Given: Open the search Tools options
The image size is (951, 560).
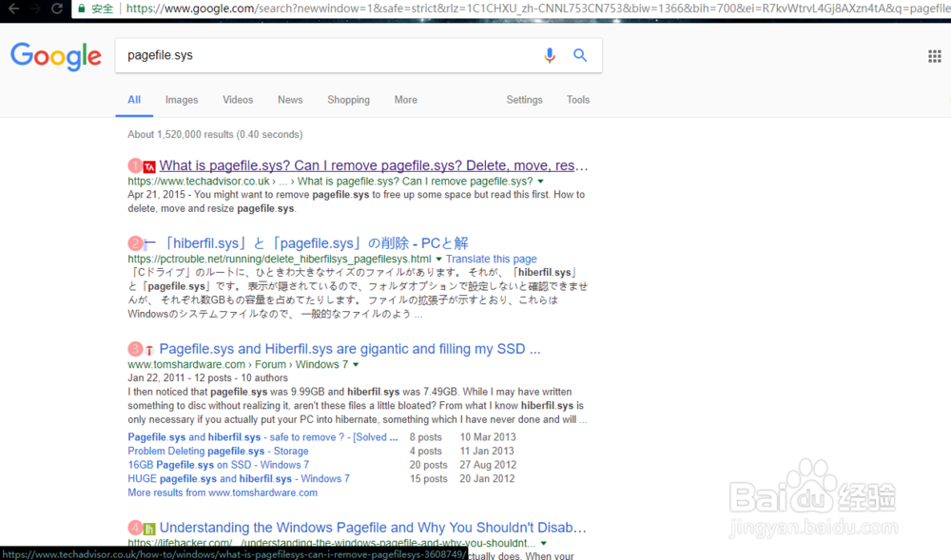Looking at the screenshot, I should click(578, 100).
